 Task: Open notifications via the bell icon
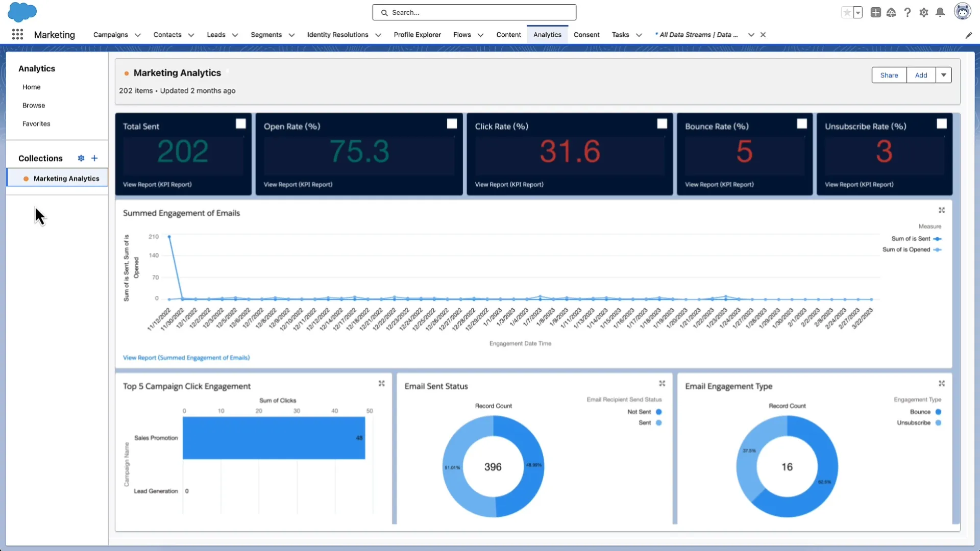940,12
